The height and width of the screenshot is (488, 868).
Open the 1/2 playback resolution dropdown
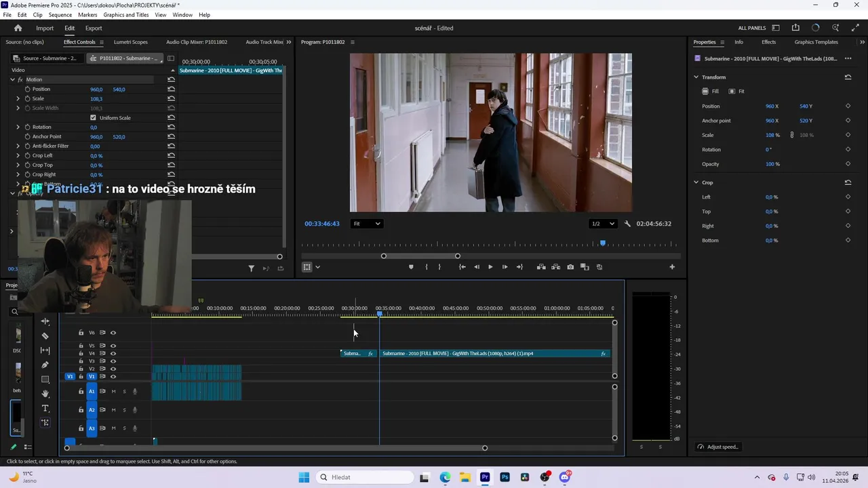tap(603, 224)
